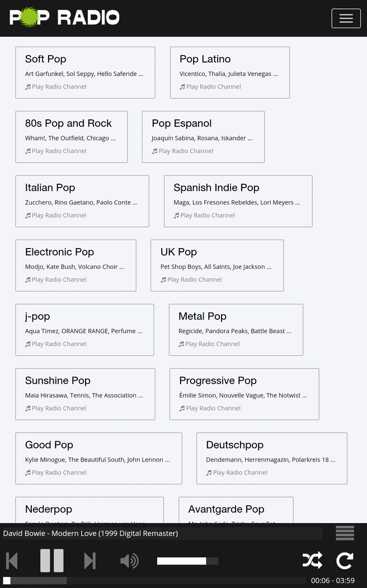Open the Metal Pop channel card
This screenshot has width=367, height=588.
[202, 316]
